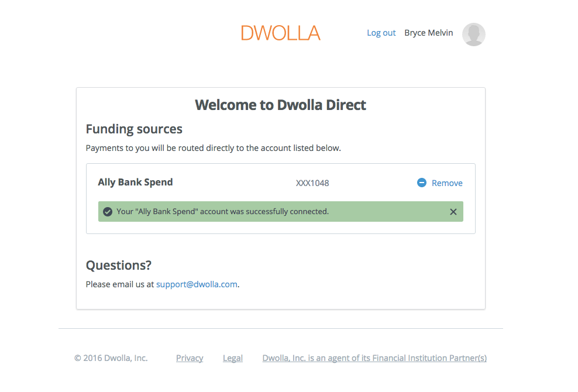Click the 2016 Dwolla, Inc. copyright text
This screenshot has height=392, width=578.
coord(111,358)
